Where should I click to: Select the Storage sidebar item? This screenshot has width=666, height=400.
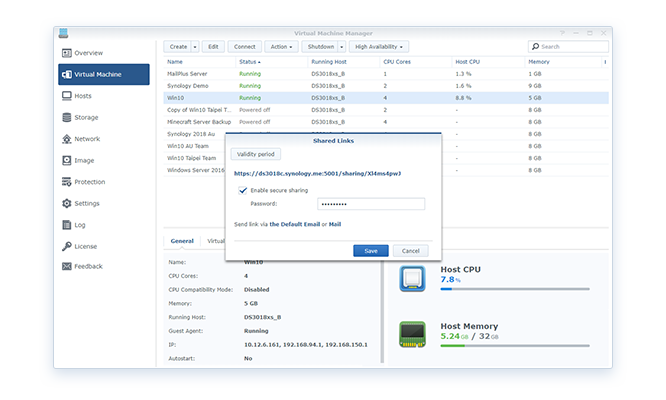104,117
